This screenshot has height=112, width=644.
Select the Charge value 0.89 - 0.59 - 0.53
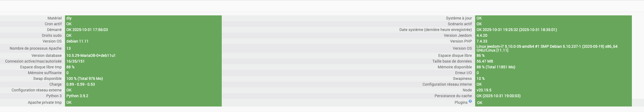tap(80, 84)
